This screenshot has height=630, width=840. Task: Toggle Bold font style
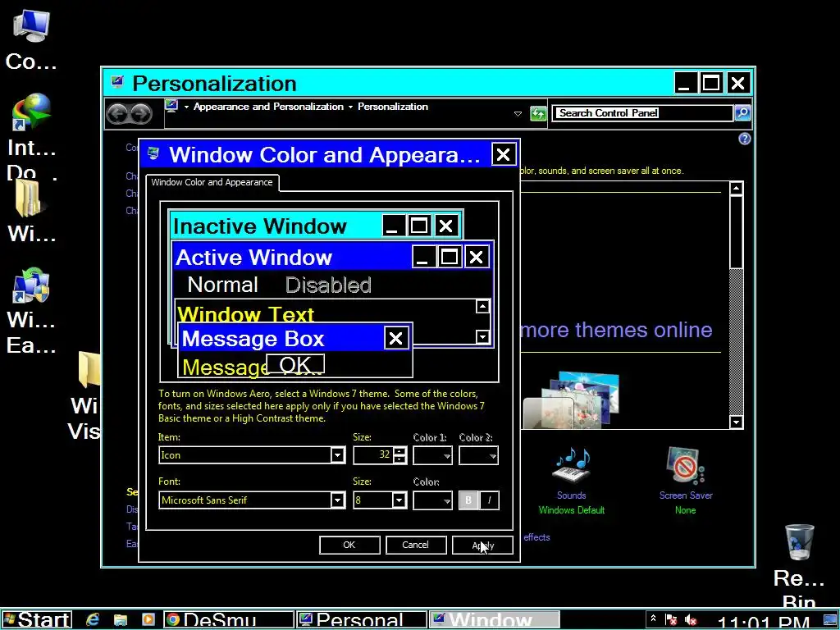pos(468,500)
